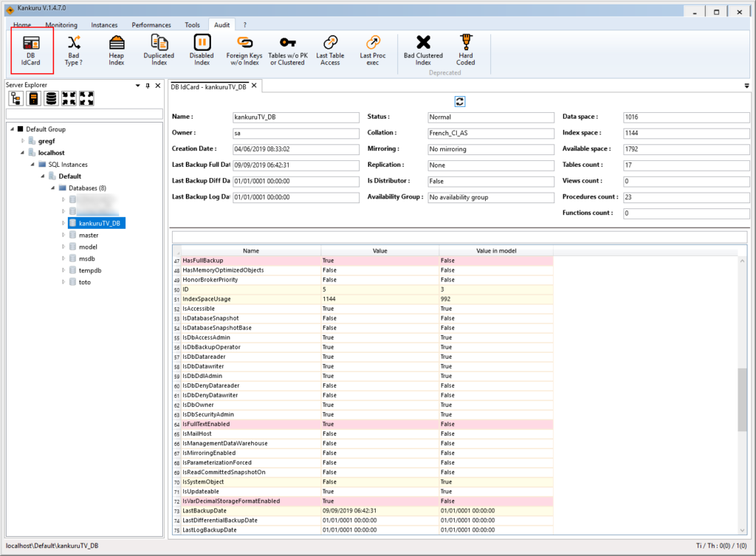Viewport: 756px width, 556px height.
Task: Open Server Explorer panel options dropdown
Action: pyautogui.click(x=138, y=86)
